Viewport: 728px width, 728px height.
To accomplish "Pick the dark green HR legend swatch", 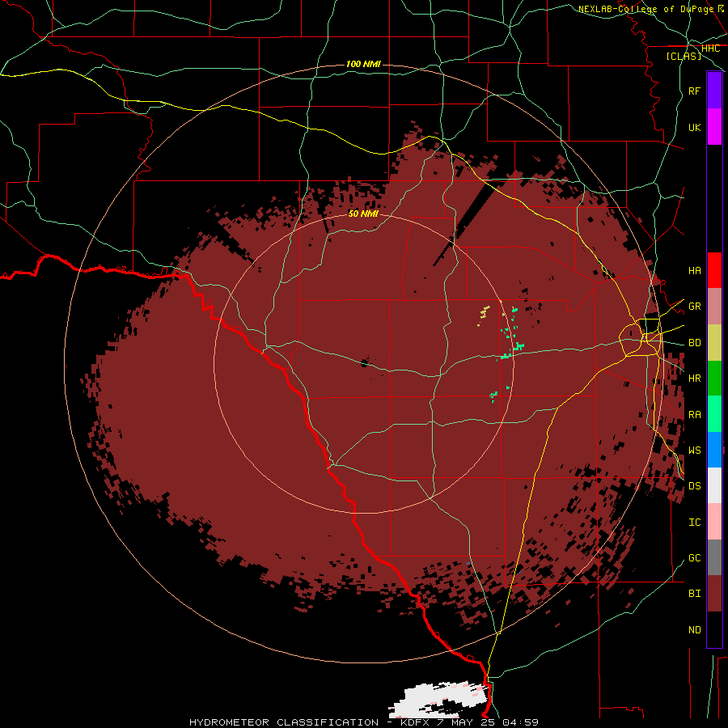I will click(714, 378).
